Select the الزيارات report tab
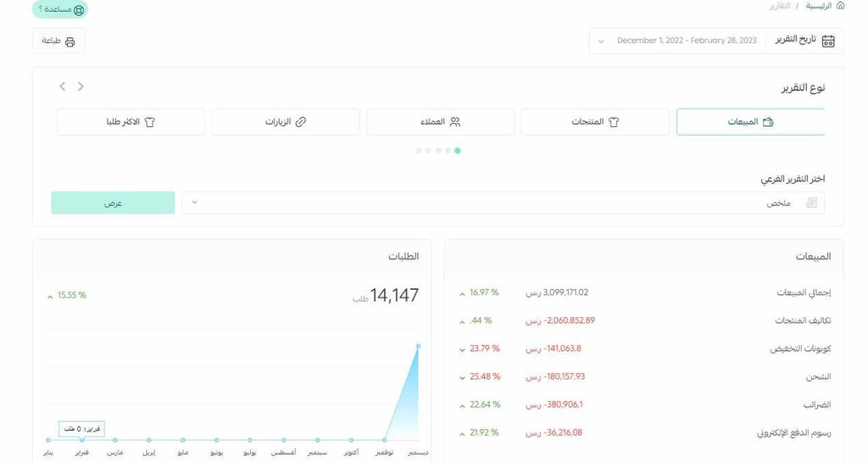This screenshot has height=462, width=868. coord(286,122)
